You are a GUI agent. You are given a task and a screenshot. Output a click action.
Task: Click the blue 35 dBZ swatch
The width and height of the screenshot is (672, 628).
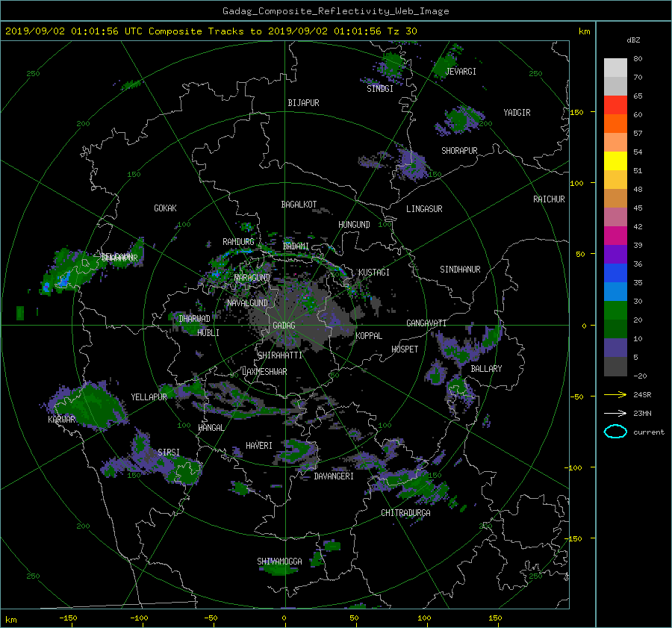coord(615,273)
